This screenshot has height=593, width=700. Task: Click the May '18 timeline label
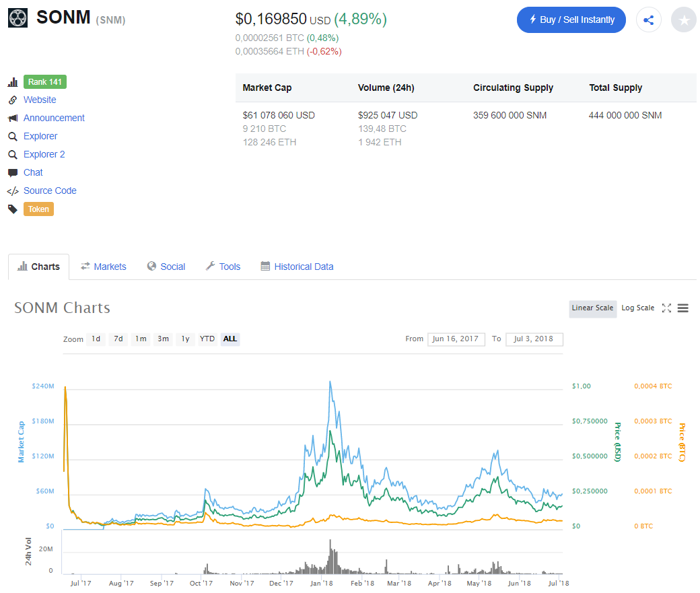479,583
